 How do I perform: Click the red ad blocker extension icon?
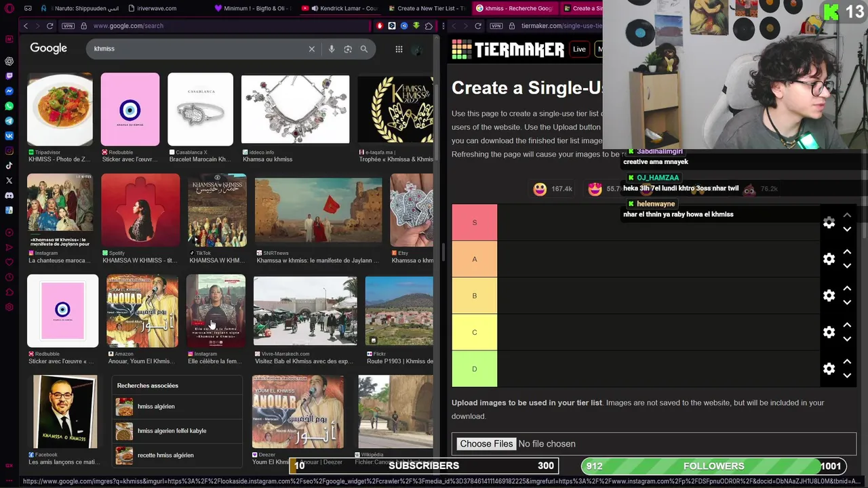(x=380, y=26)
